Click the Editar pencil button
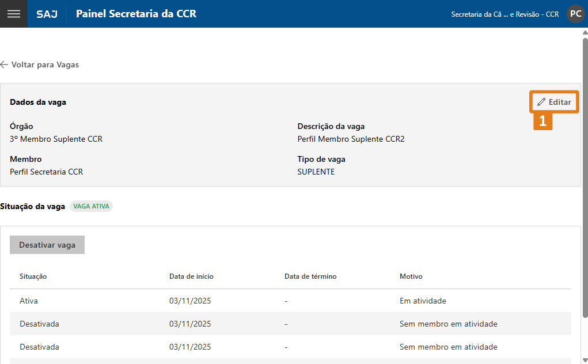Viewport: 588px width, 364px height. coord(554,102)
